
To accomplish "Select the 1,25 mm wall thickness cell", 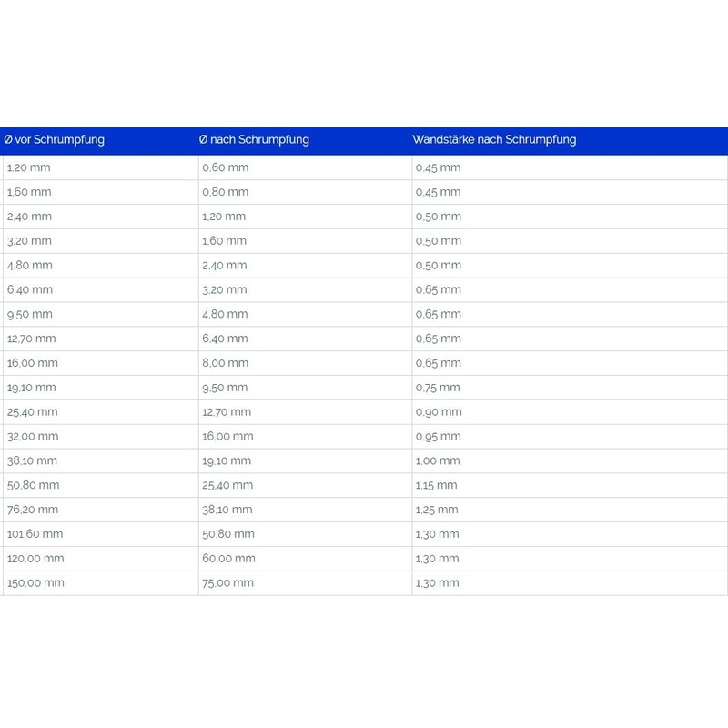I will coord(437,510).
